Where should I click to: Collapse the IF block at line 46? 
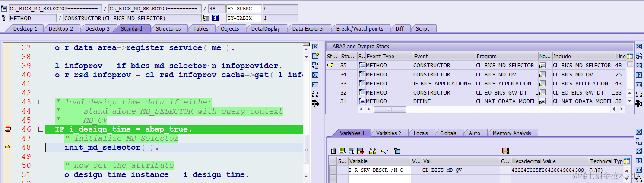41,129
